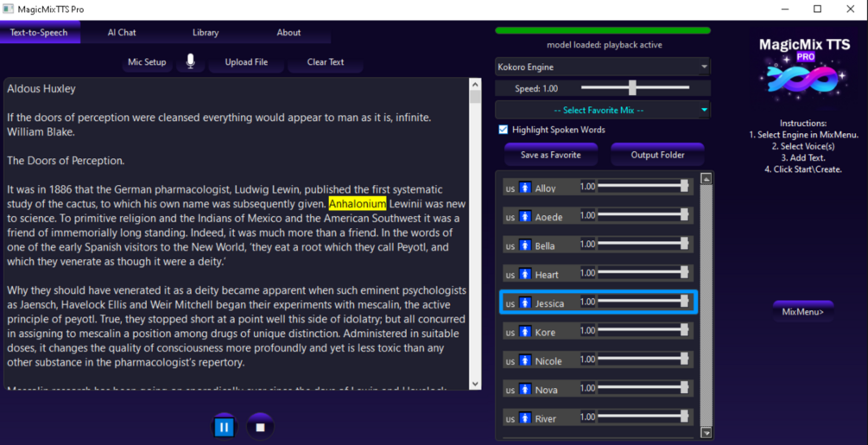The height and width of the screenshot is (445, 868).
Task: Click the Kore voice name
Action: pyautogui.click(x=545, y=332)
